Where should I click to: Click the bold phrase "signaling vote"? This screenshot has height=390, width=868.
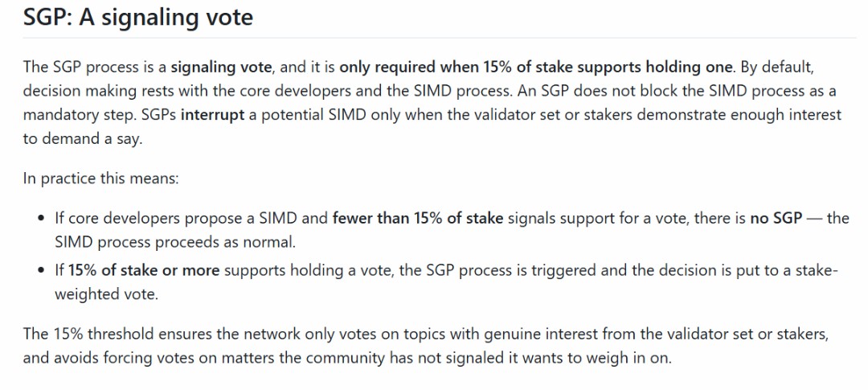point(222,68)
